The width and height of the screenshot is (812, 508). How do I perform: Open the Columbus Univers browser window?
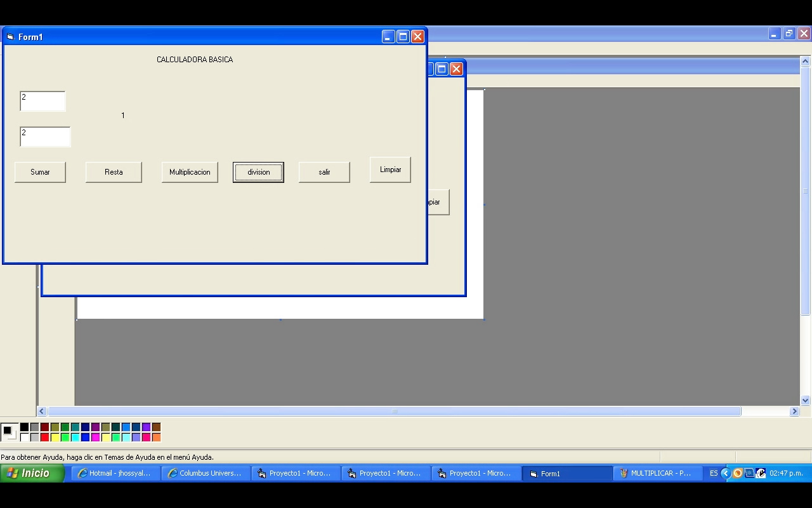[x=206, y=473]
